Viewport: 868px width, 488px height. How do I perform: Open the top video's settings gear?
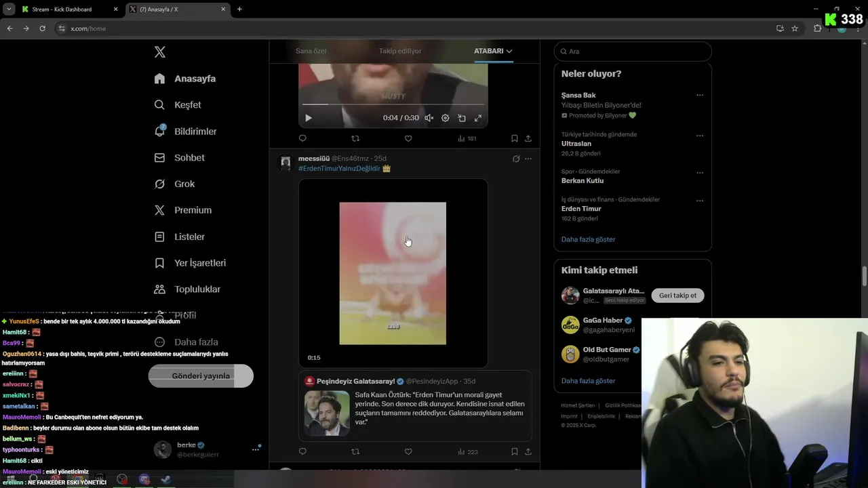click(446, 118)
